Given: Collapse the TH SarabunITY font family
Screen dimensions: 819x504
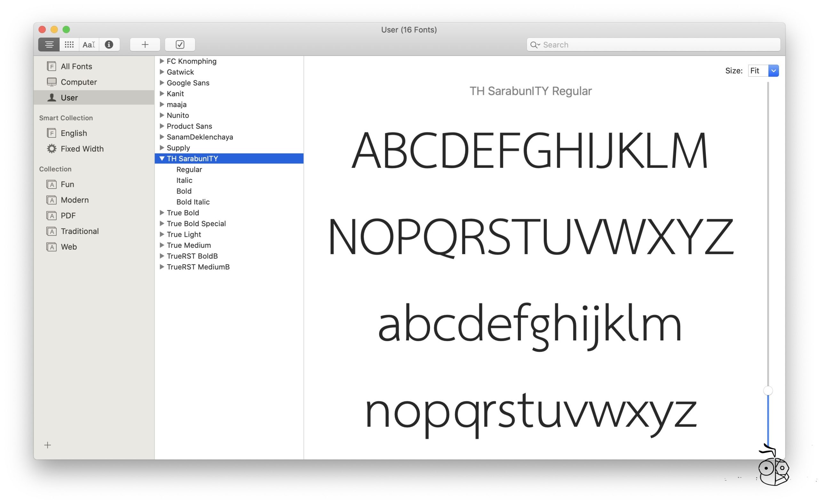Looking at the screenshot, I should click(x=162, y=159).
